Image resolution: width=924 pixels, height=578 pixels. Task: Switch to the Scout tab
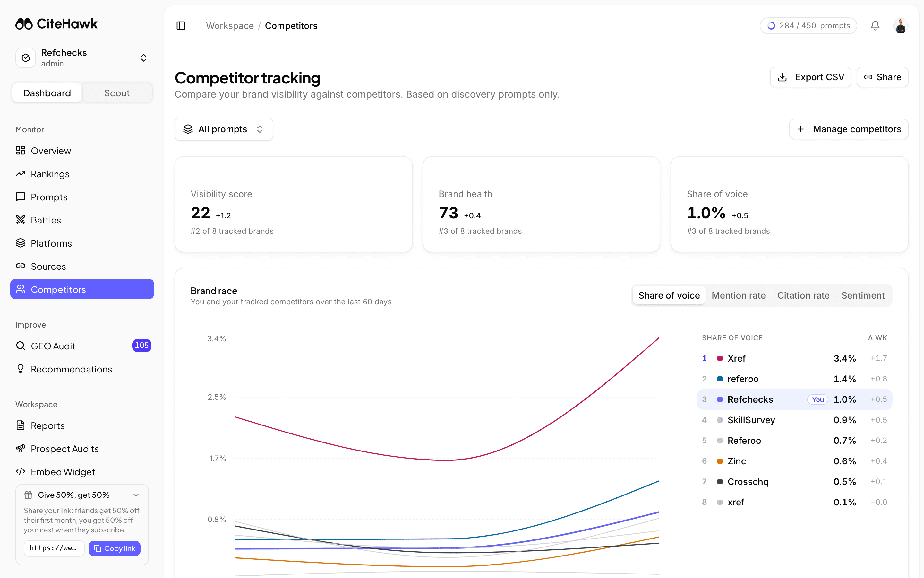pyautogui.click(x=117, y=93)
